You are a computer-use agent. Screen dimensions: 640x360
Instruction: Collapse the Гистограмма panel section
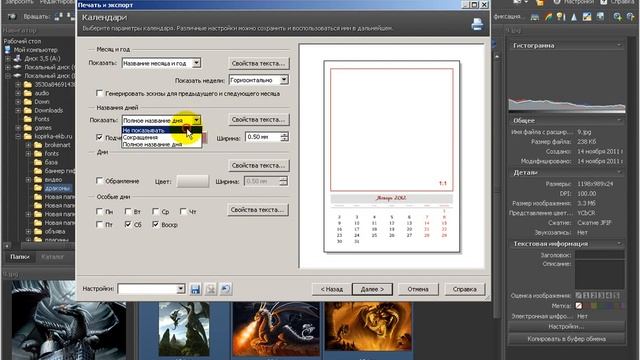click(x=619, y=45)
